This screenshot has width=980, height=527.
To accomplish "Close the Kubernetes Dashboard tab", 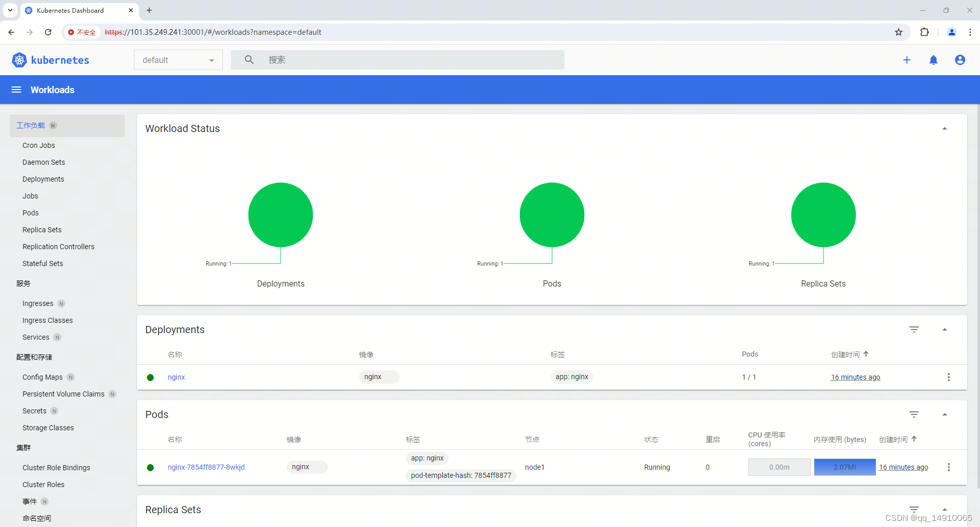I will click(x=131, y=10).
